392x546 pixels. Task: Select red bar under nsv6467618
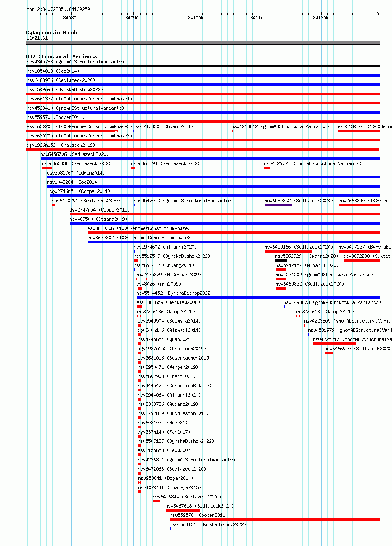click(x=182, y=510)
